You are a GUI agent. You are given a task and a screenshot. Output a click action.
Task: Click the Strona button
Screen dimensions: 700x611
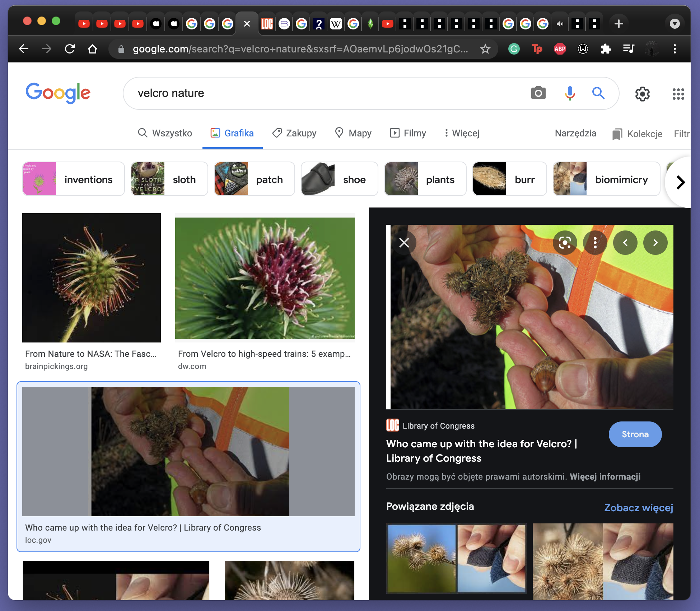coord(635,434)
